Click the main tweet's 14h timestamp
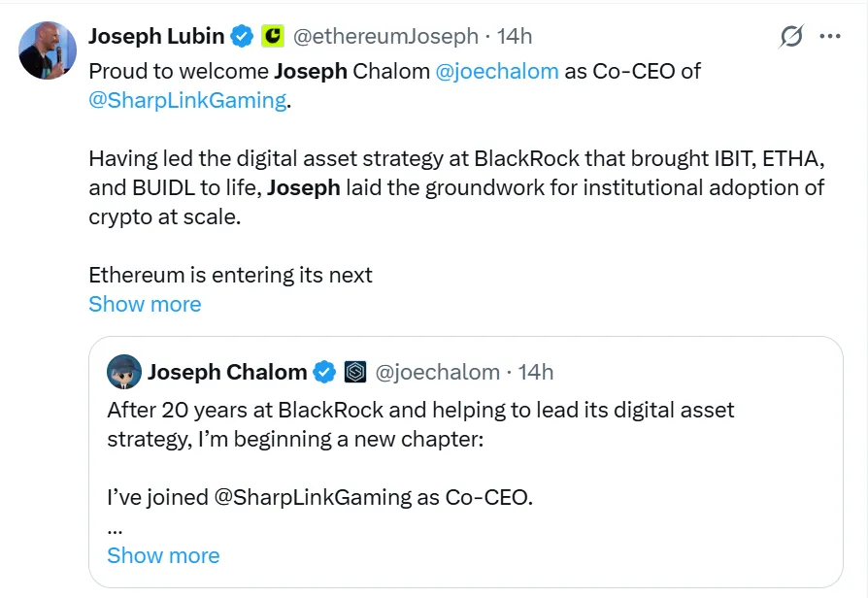Viewport: 868px width, 598px height. click(515, 37)
